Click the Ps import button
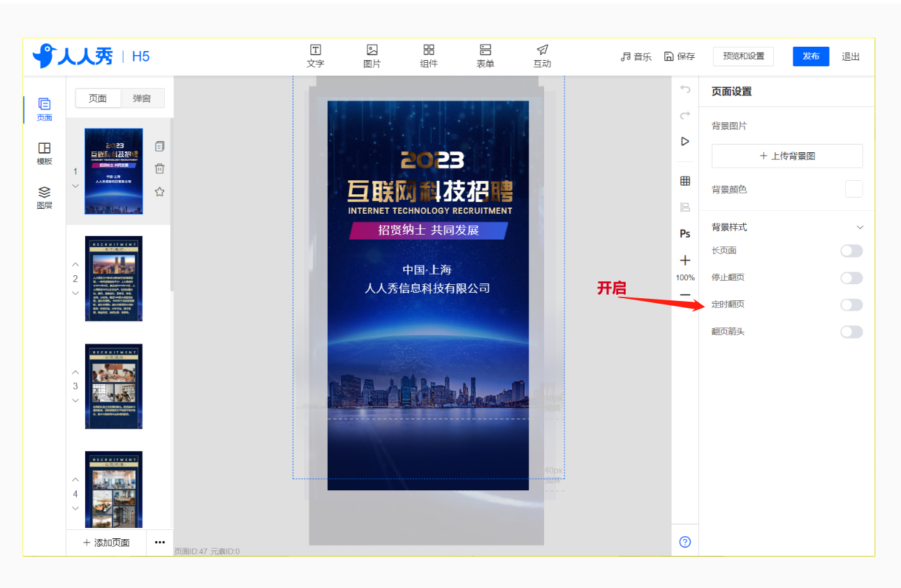The height and width of the screenshot is (588, 901). pyautogui.click(x=685, y=233)
